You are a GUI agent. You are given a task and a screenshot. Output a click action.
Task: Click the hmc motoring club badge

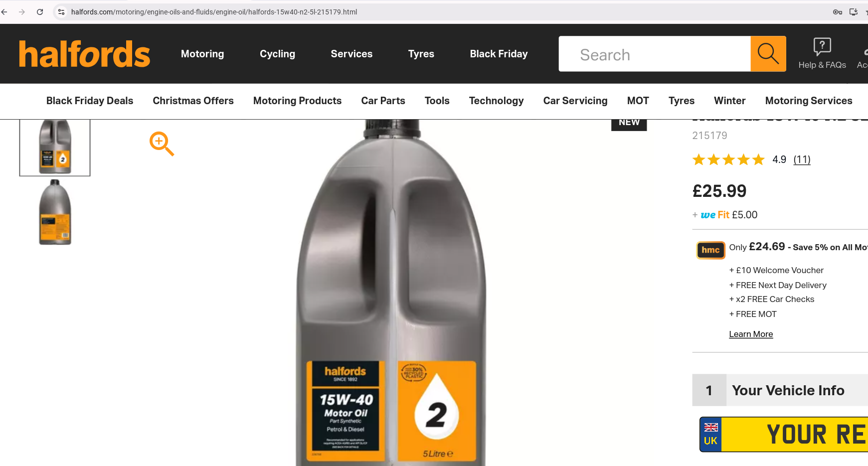point(710,250)
